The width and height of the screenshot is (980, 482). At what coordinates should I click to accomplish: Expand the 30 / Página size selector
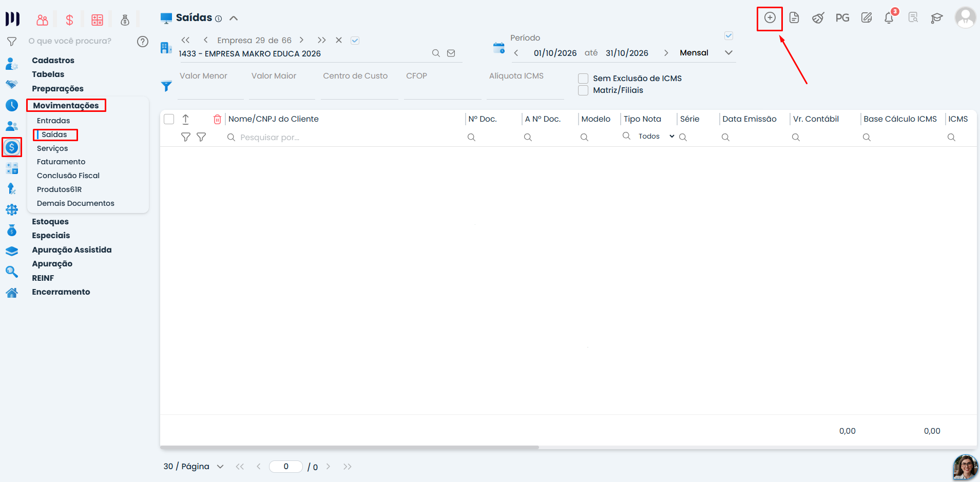pos(194,467)
